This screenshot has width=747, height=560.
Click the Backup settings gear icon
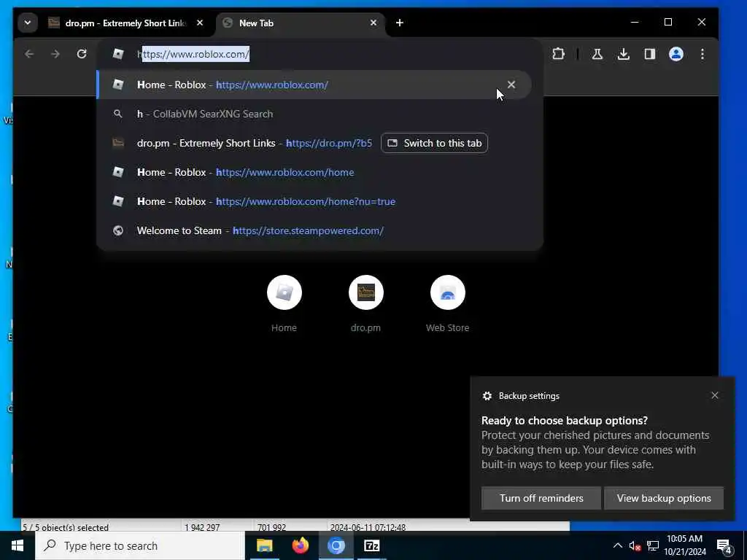click(x=487, y=396)
